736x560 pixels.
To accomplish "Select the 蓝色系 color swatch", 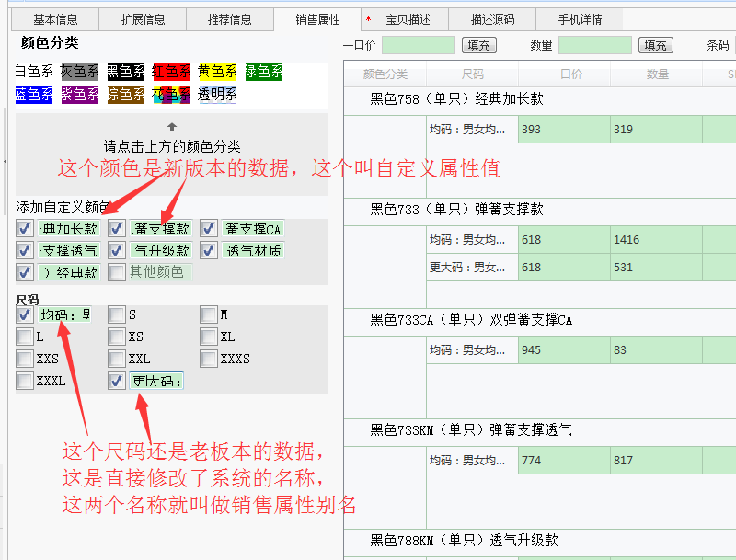I will (x=34, y=94).
